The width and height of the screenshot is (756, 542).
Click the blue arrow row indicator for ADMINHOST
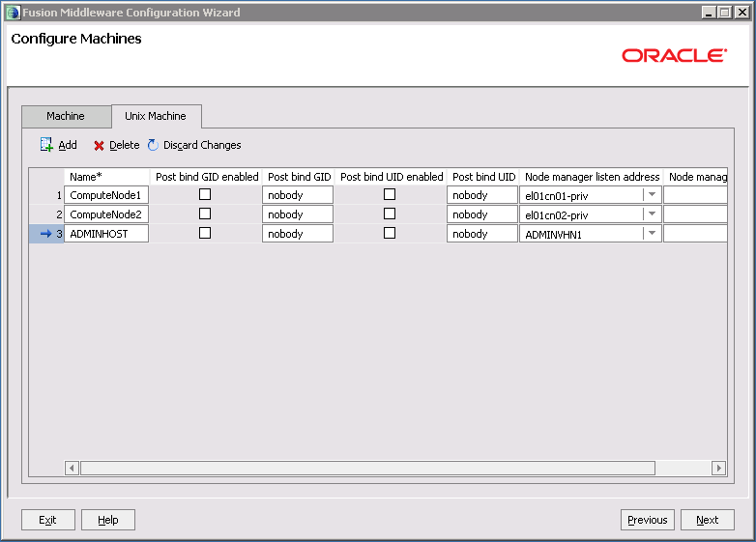tap(45, 234)
